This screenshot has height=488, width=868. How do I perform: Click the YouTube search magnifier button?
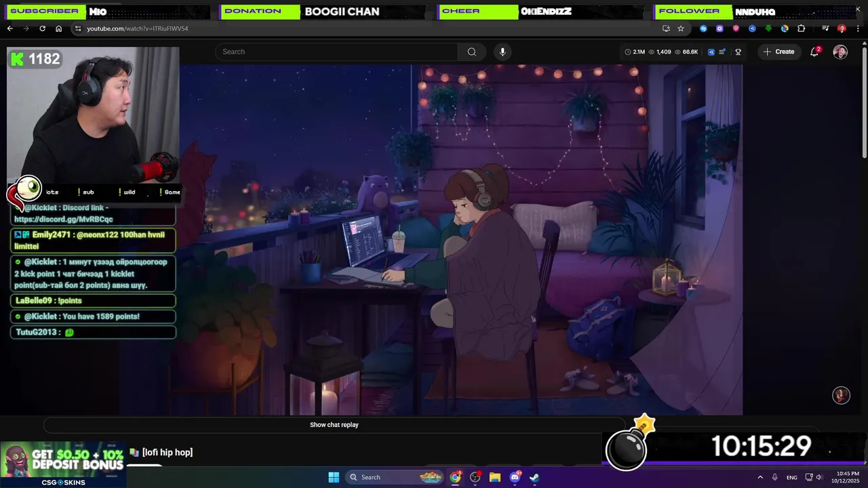(x=472, y=52)
